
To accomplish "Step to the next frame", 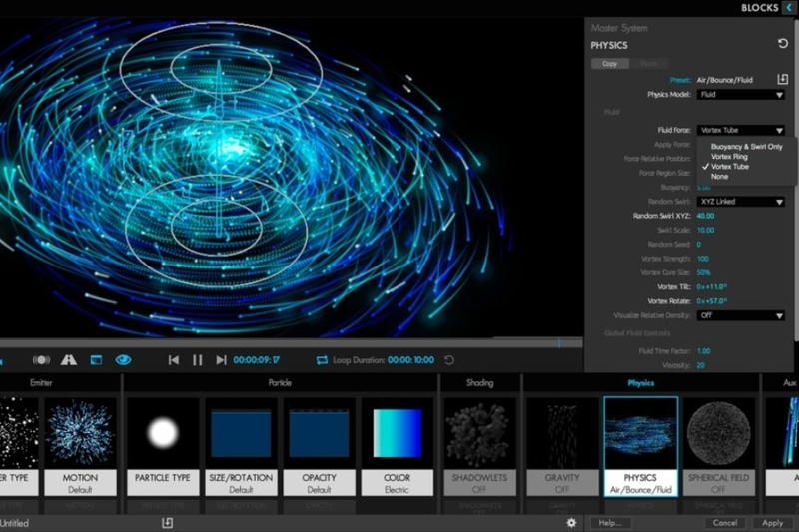I will (x=221, y=360).
